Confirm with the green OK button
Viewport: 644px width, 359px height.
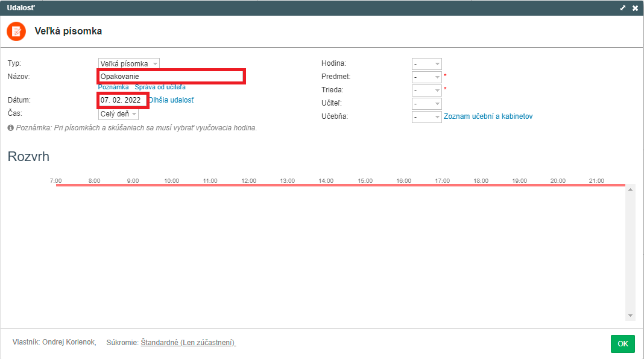(x=623, y=344)
